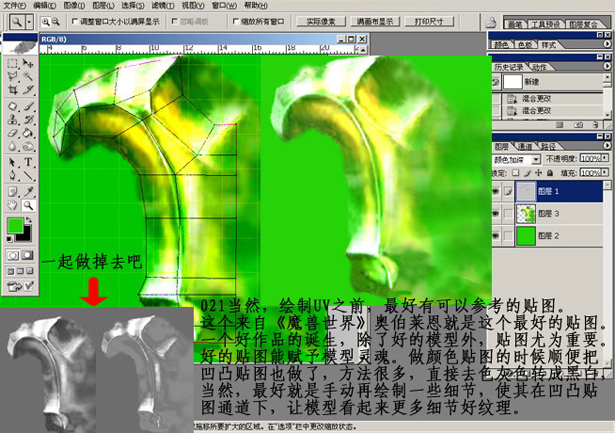615x433 pixels.
Task: Select the Crop tool
Action: (x=13, y=89)
